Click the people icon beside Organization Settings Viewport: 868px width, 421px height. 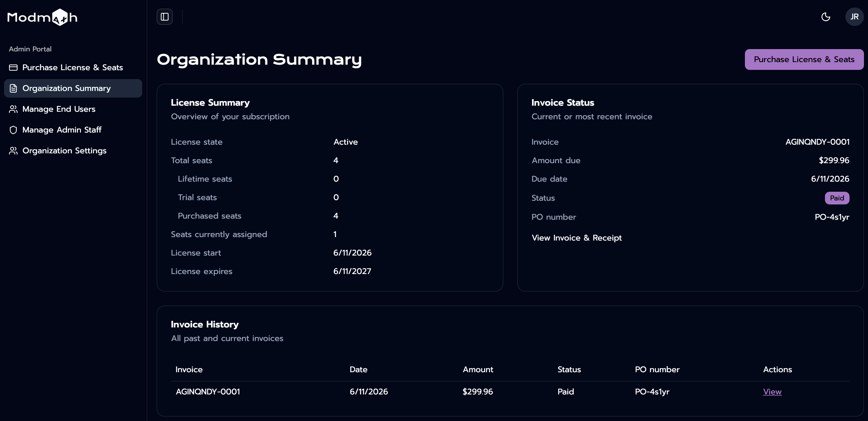pyautogui.click(x=13, y=150)
